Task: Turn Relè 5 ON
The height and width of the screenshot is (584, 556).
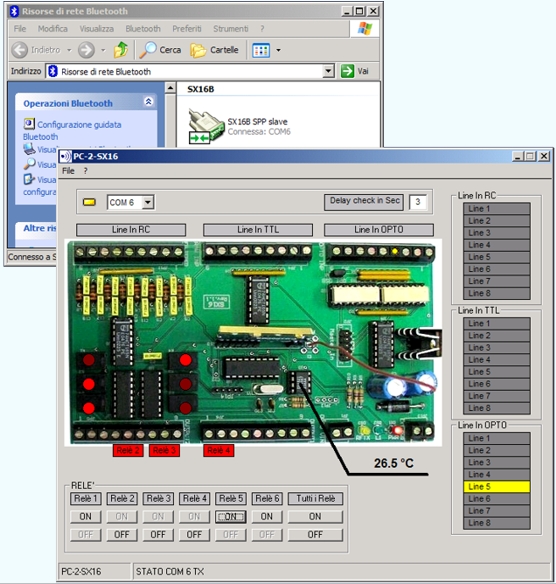Action: (x=231, y=517)
